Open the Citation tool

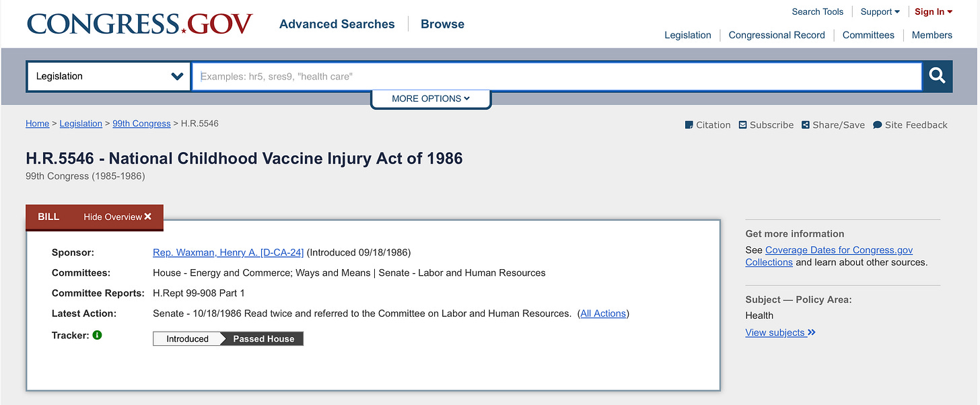[x=707, y=124]
